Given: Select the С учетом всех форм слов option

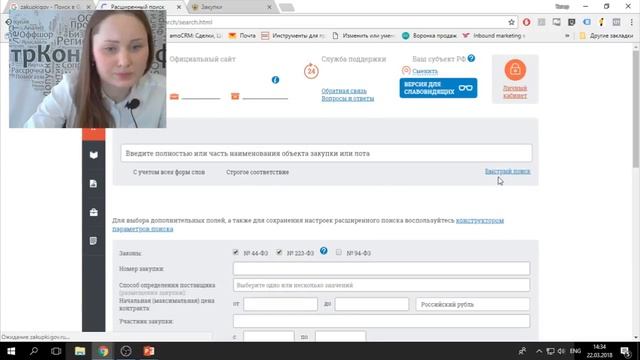Looking at the screenshot, I should pyautogui.click(x=169, y=172).
